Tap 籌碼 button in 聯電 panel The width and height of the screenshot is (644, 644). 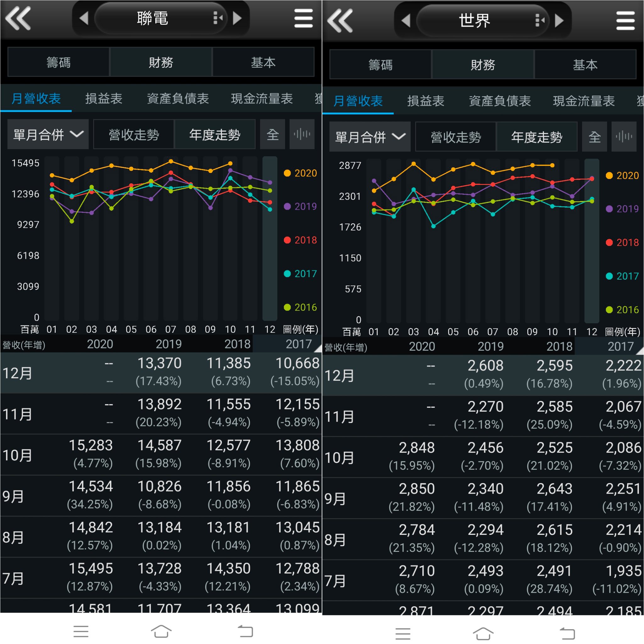58,62
